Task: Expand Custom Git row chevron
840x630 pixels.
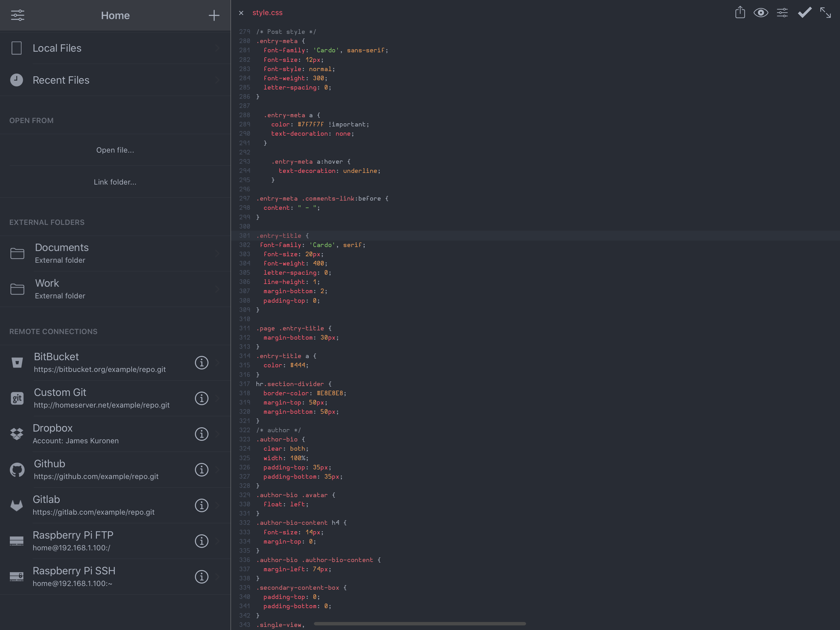Action: (218, 398)
